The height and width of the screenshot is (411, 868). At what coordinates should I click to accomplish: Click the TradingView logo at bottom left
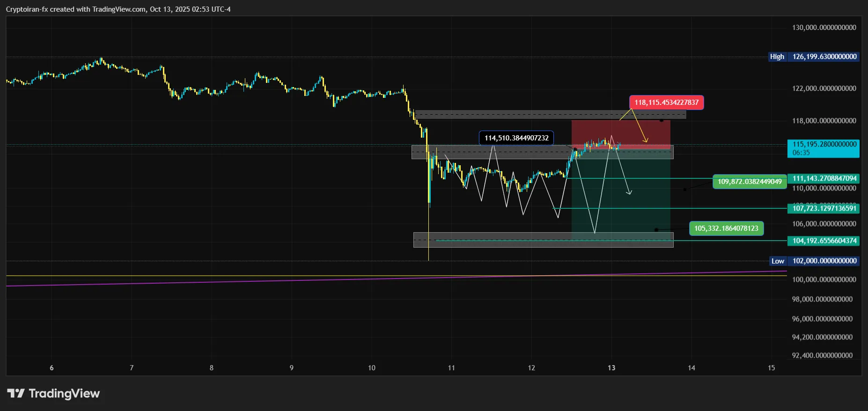point(53,394)
